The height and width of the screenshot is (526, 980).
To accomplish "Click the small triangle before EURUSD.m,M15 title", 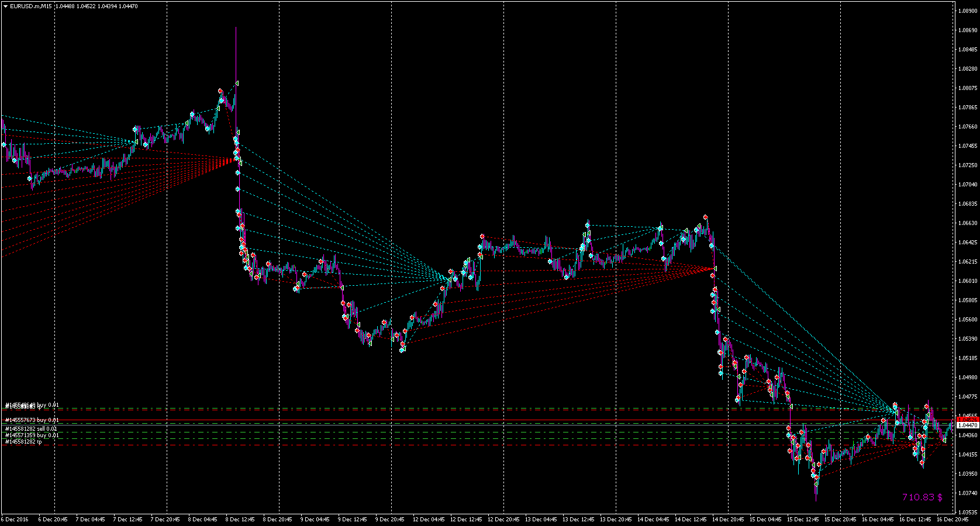I will click(5, 6).
